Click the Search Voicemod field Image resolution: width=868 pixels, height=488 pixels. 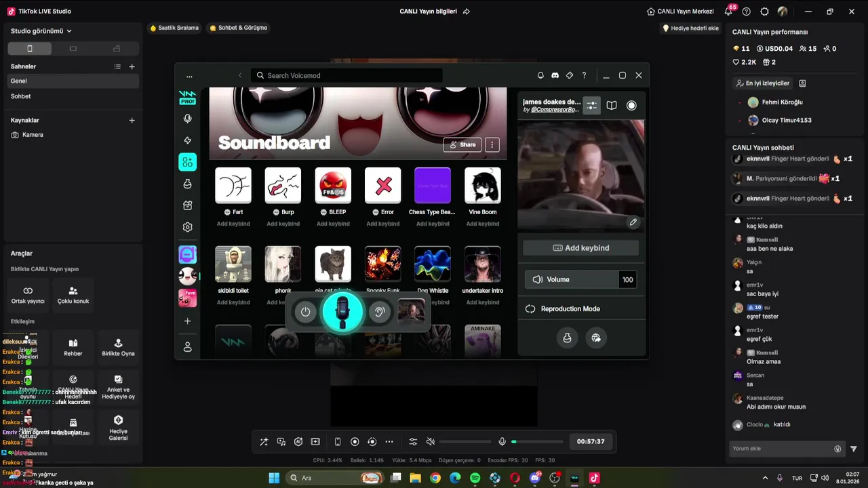pyautogui.click(x=347, y=75)
